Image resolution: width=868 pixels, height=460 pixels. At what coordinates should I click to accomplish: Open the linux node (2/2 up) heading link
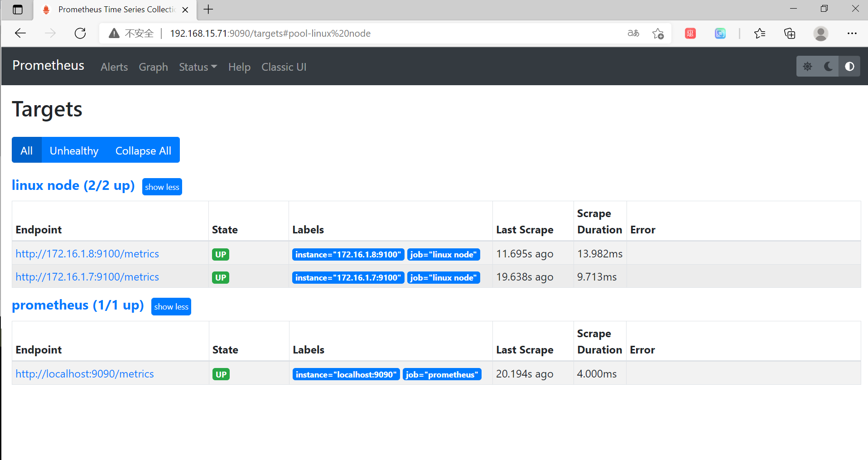tap(73, 185)
